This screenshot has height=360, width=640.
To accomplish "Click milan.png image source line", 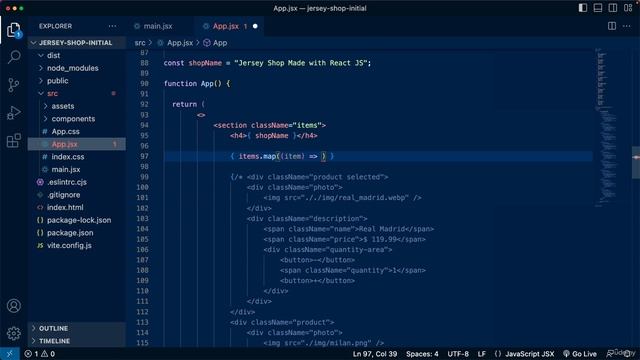I will coord(324,343).
